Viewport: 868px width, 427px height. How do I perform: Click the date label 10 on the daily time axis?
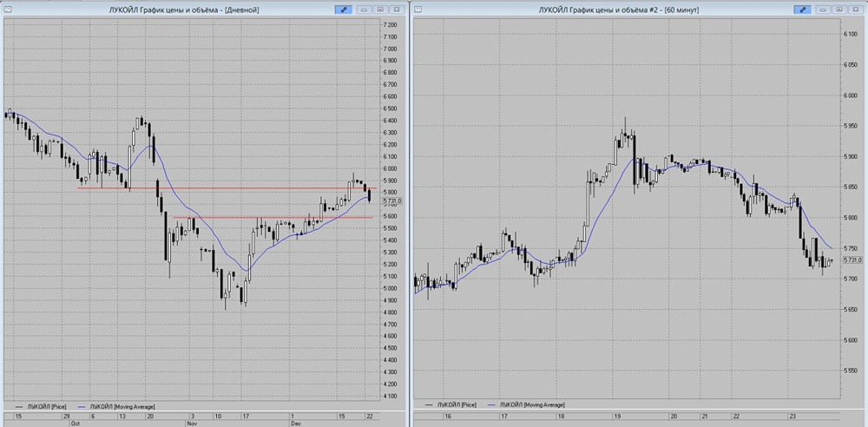coord(220,416)
